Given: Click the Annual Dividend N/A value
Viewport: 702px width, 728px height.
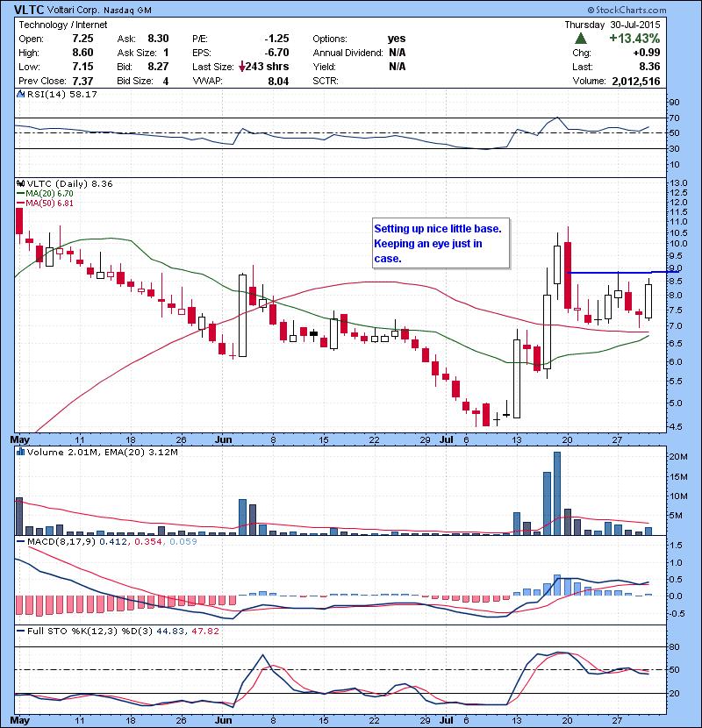Looking at the screenshot, I should (398, 53).
